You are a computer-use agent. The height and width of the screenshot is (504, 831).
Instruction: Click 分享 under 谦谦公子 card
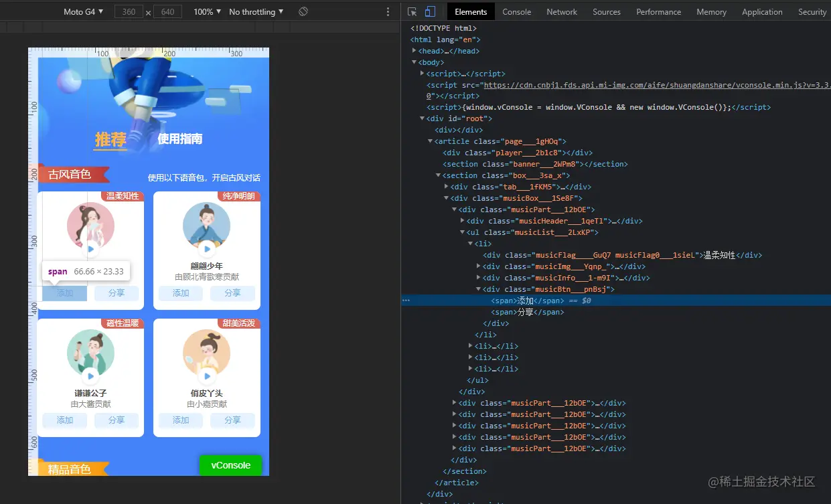(x=117, y=420)
